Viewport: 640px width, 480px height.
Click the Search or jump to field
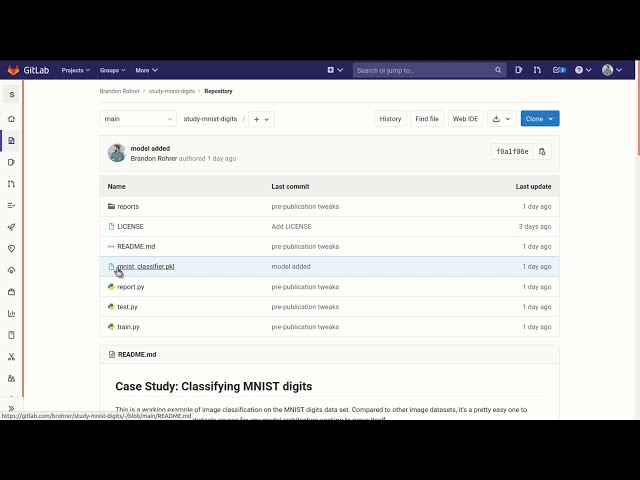(x=424, y=70)
